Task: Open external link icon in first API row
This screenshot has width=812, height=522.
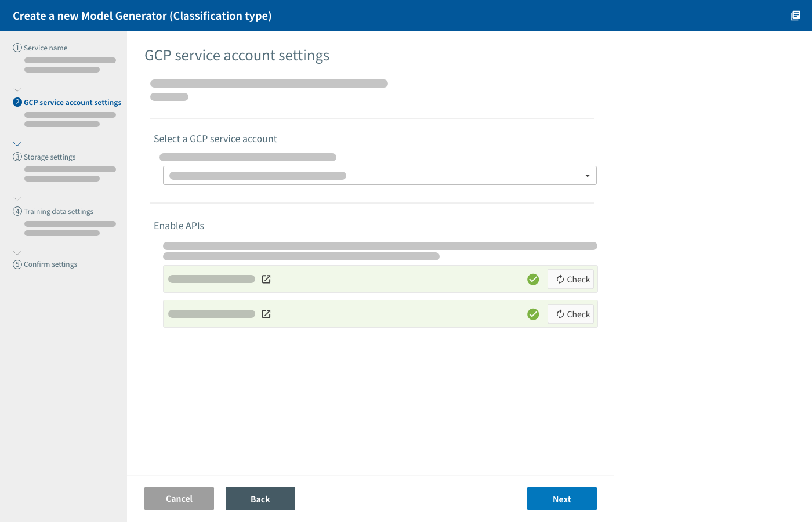Action: click(x=266, y=279)
